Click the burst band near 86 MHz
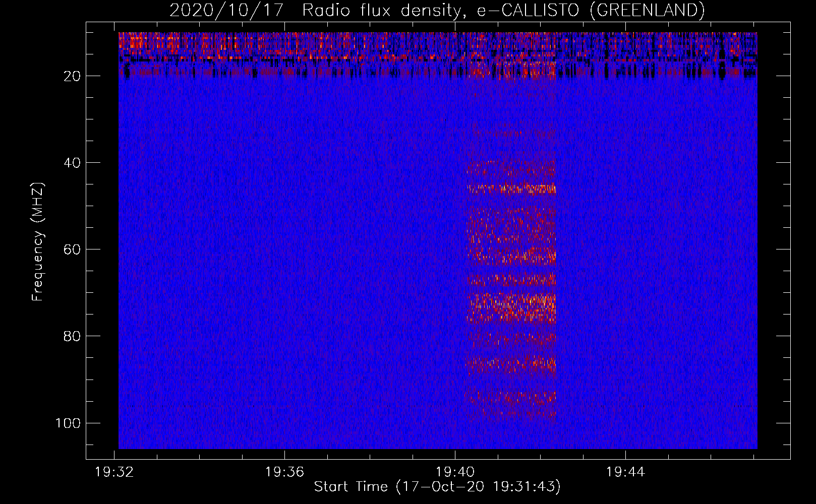The width and height of the screenshot is (816, 504). coord(510,363)
